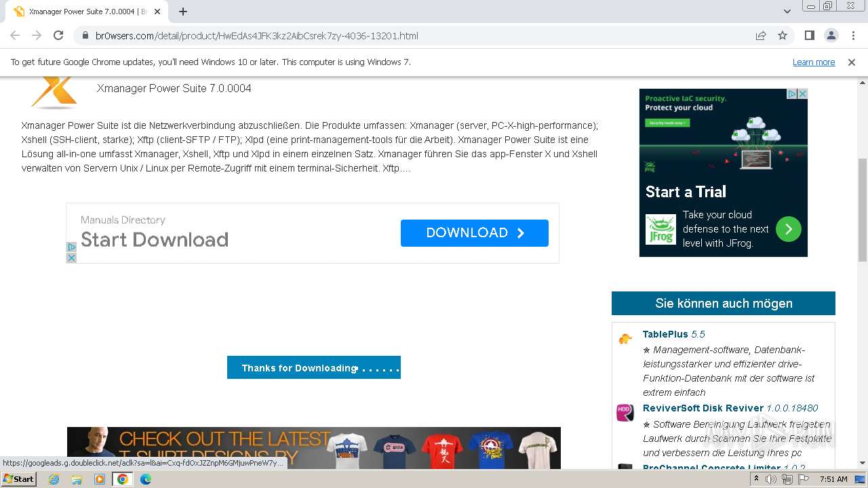Viewport: 868px width, 488px height.
Task: Launch Internet Explorer from taskbar
Action: pyautogui.click(x=54, y=479)
